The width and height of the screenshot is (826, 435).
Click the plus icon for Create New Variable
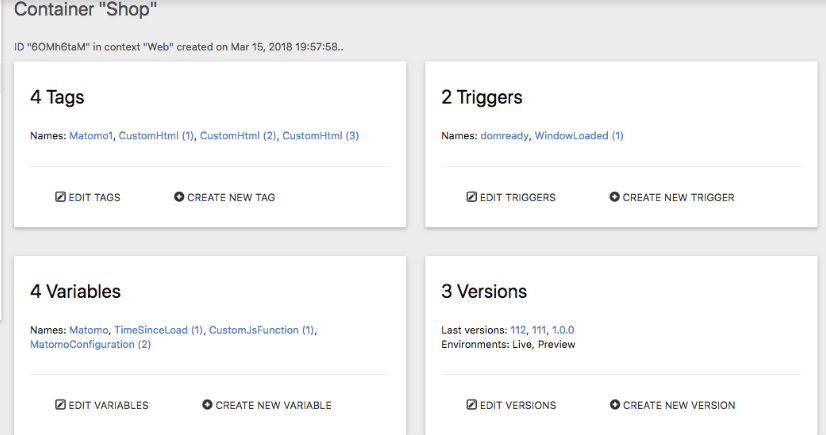click(x=207, y=405)
